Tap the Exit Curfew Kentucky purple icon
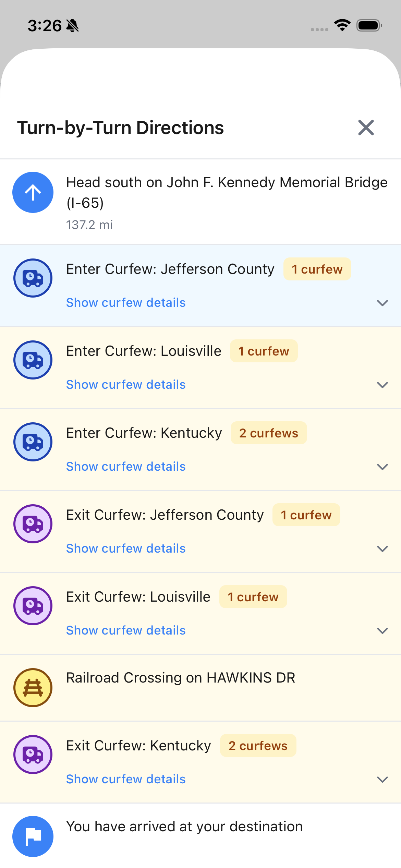The image size is (401, 868). [x=33, y=755]
